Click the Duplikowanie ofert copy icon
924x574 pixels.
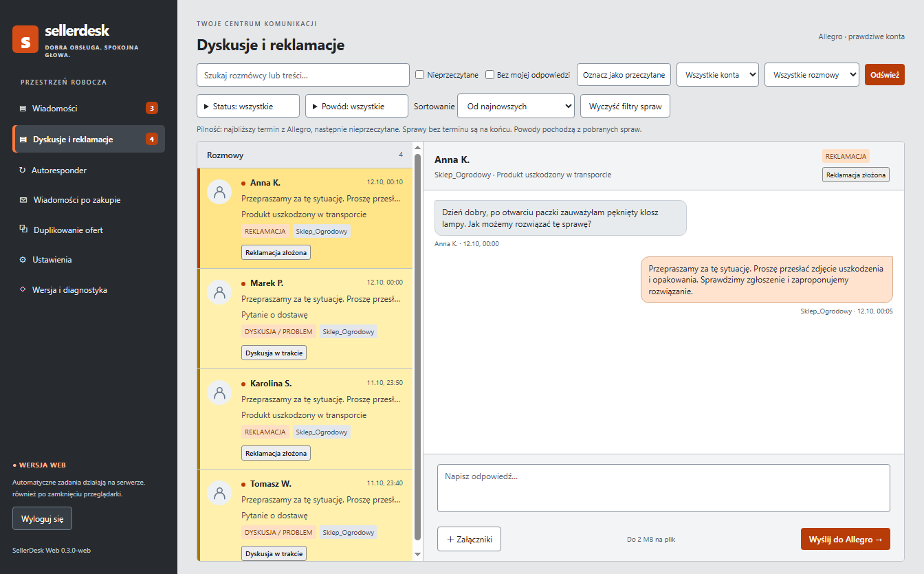point(23,230)
